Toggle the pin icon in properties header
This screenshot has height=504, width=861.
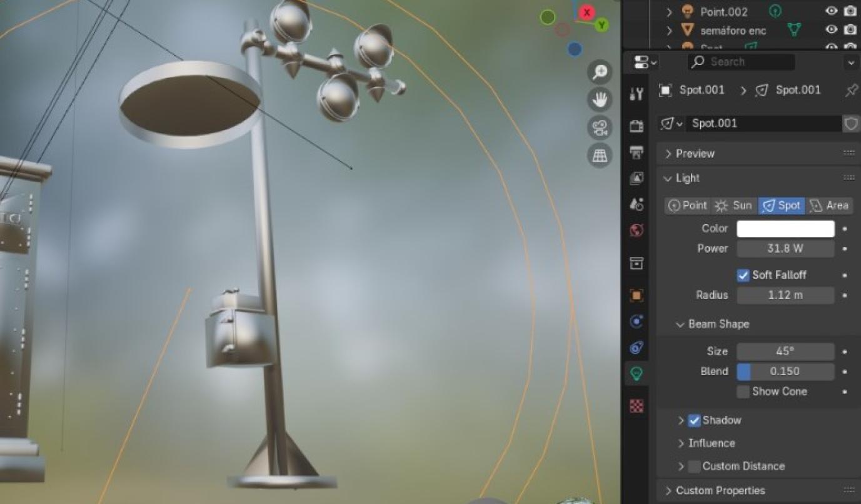851,91
